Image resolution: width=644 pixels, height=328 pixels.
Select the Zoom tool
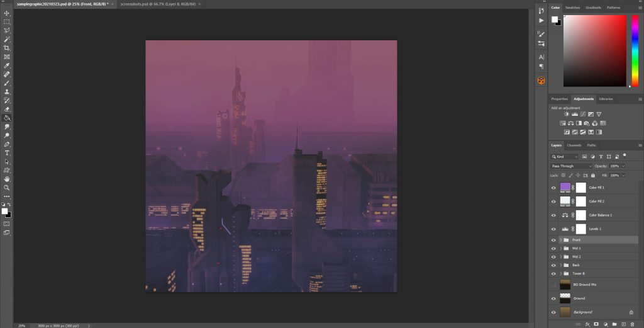pos(6,188)
